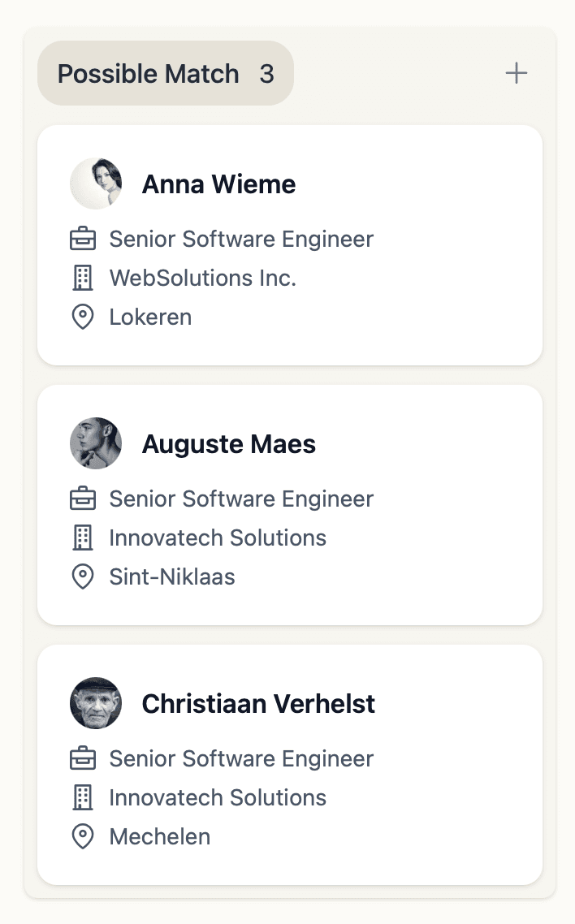The image size is (575, 924).
Task: Click the building icon next to WebSolutions Inc.
Action: point(82,278)
